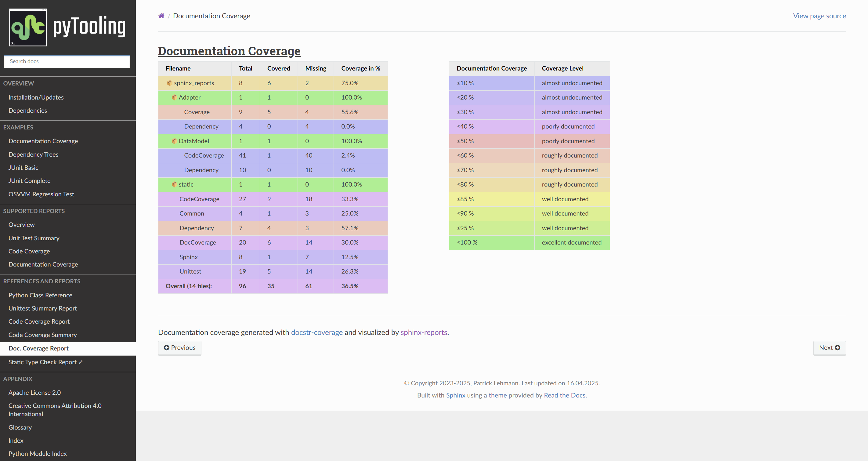
Task: Click the Overall (14 files) cell
Action: coord(195,286)
